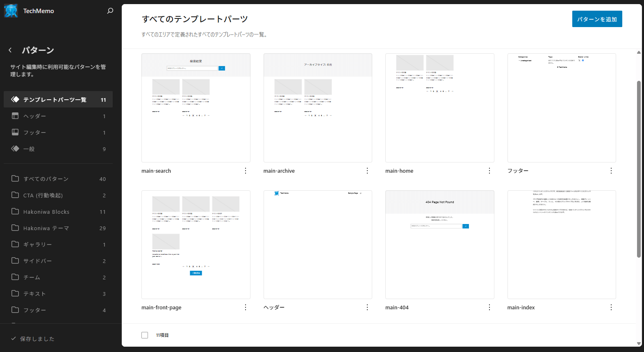
Task: Click the パターンを追加 button
Action: 597,19
